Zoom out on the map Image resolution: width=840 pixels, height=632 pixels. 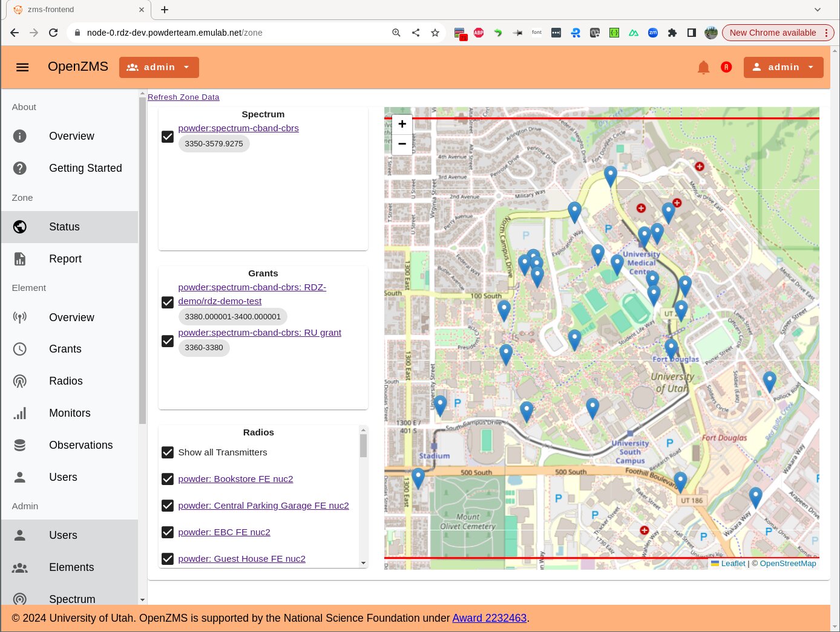click(x=402, y=144)
